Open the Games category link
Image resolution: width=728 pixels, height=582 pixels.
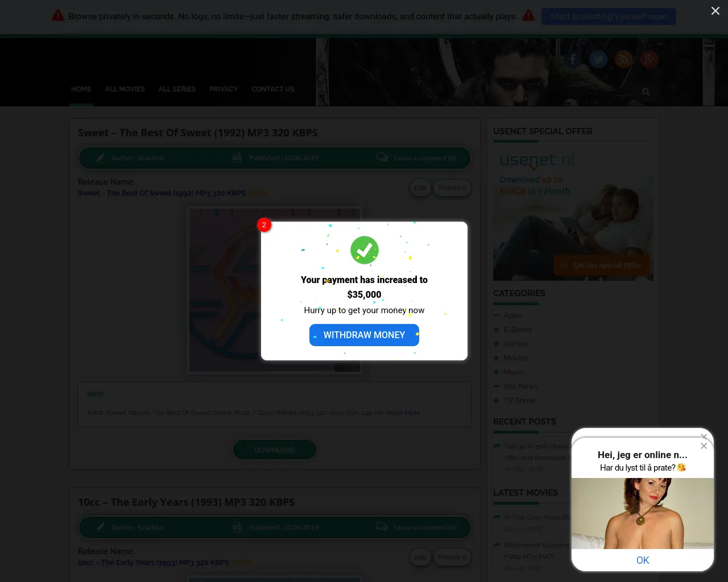[x=516, y=344]
